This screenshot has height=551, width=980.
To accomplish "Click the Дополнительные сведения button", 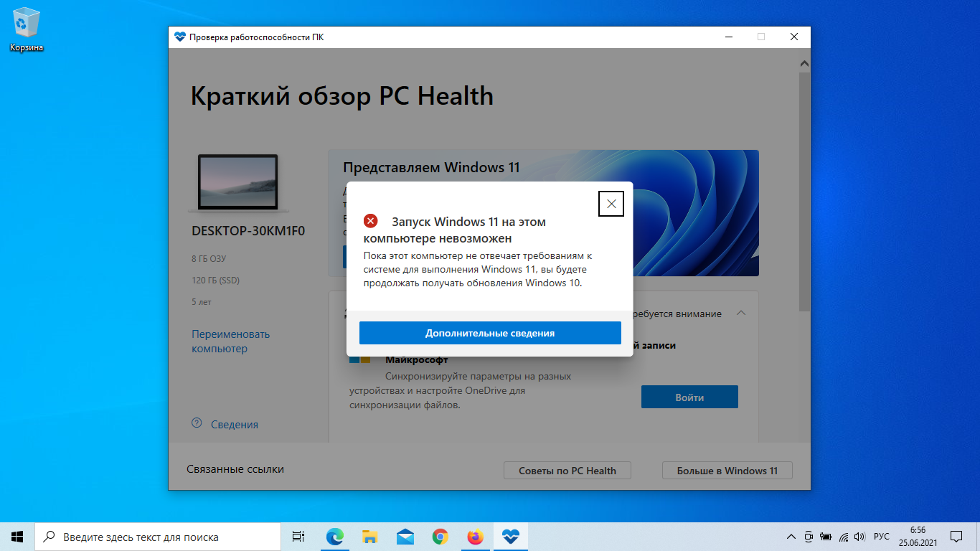I will (490, 333).
